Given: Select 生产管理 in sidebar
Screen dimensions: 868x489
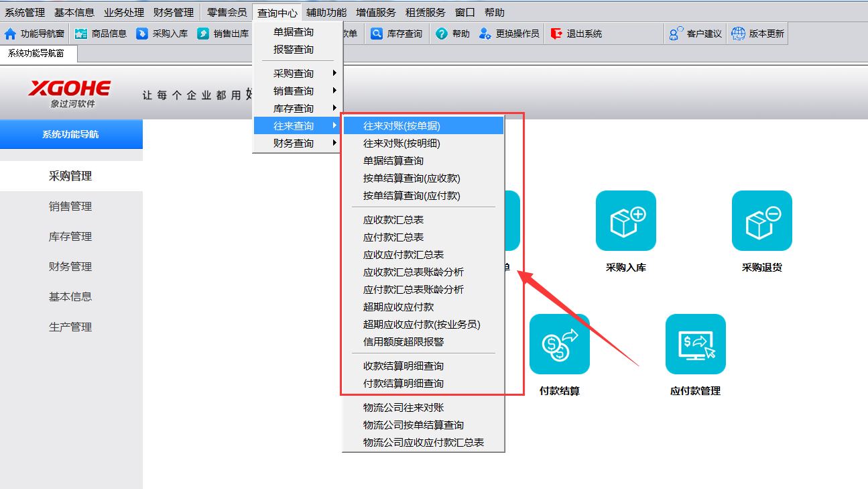Looking at the screenshot, I should click(71, 327).
